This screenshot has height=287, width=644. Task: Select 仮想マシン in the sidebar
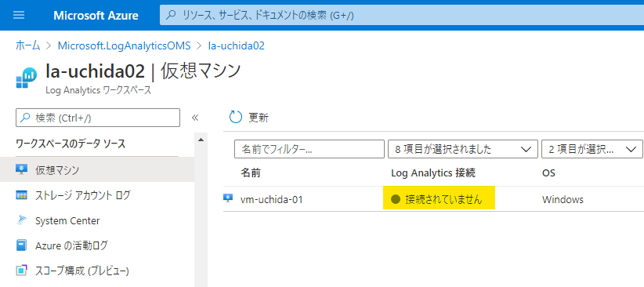pyautogui.click(x=97, y=170)
